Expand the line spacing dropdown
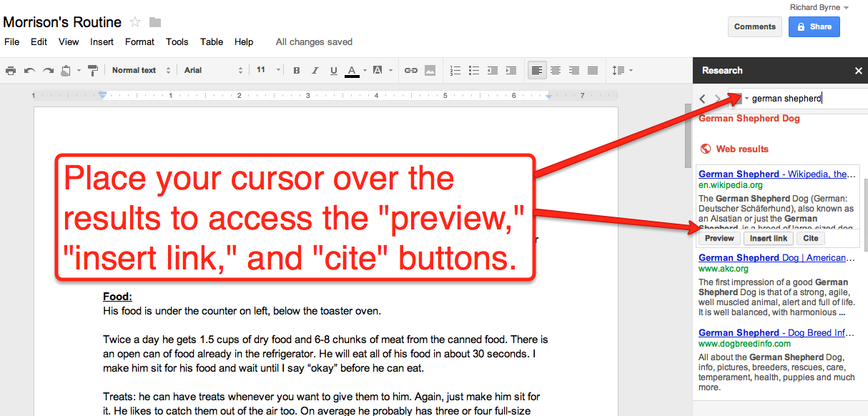868x416 pixels. pyautogui.click(x=622, y=70)
